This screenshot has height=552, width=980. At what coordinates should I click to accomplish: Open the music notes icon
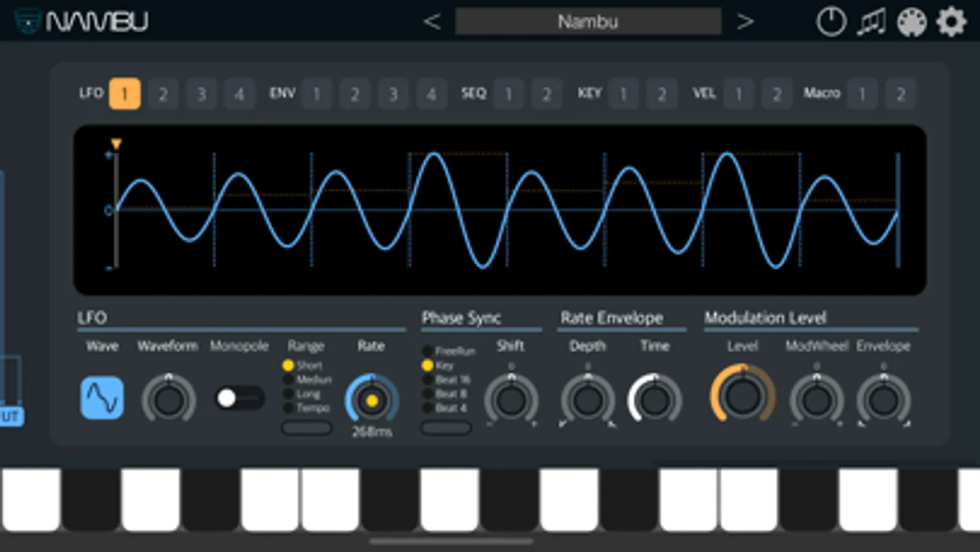click(x=872, y=22)
